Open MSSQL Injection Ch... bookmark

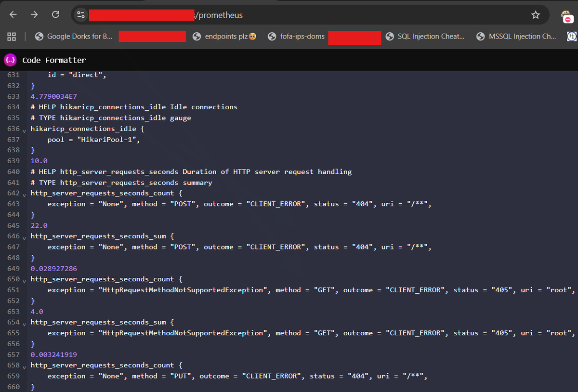[x=516, y=36]
